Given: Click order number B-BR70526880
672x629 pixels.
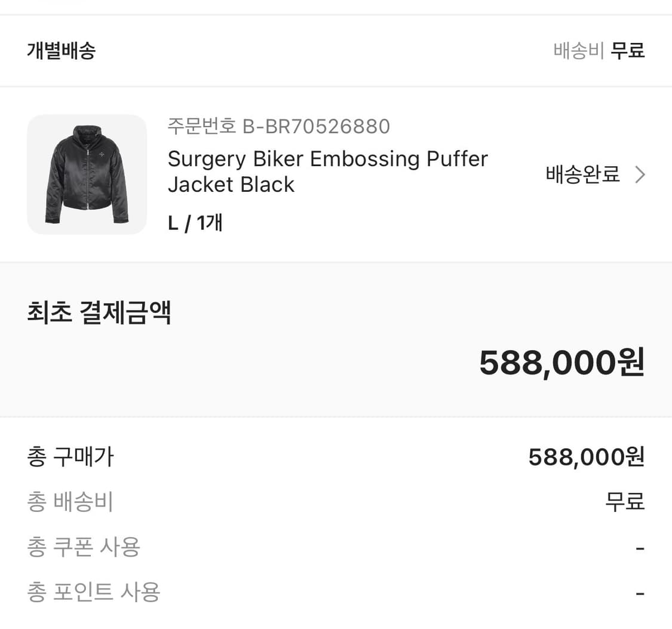Looking at the screenshot, I should [278, 126].
